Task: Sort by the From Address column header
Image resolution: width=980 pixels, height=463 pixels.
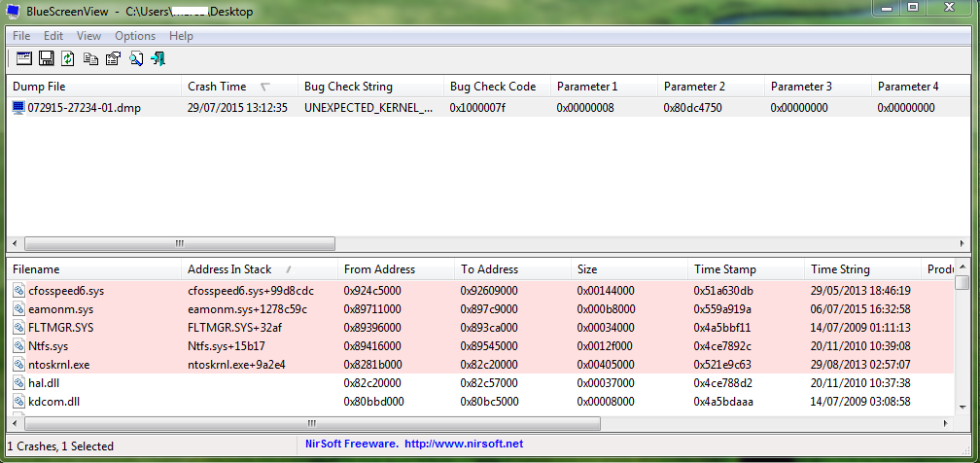Action: [x=396, y=269]
